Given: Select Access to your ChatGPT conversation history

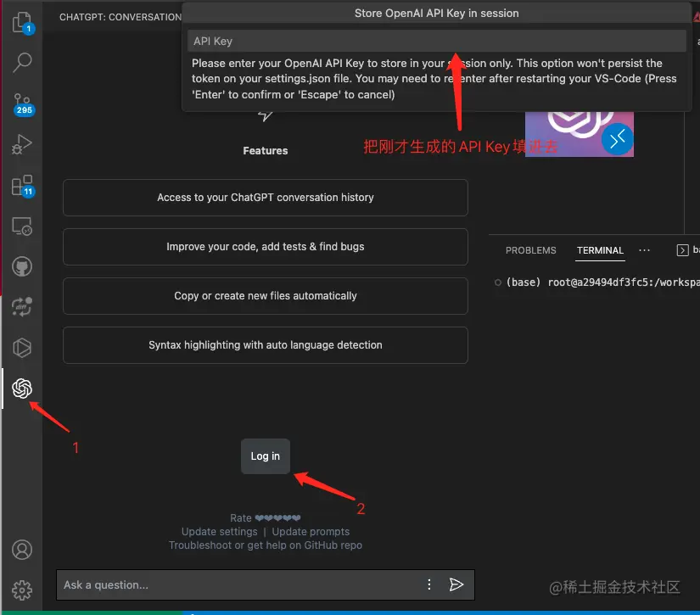Looking at the screenshot, I should pyautogui.click(x=266, y=198).
